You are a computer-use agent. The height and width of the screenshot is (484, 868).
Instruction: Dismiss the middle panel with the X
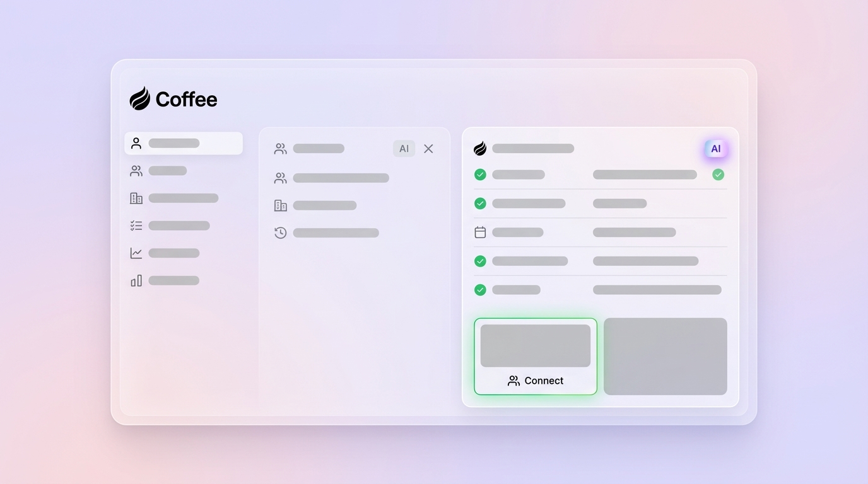(428, 148)
